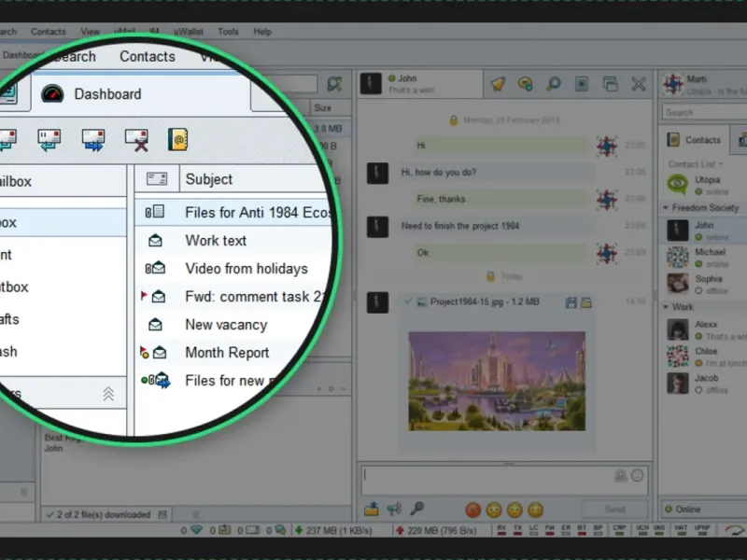Click the reply-all mail icon with pause marks
The image size is (747, 560).
pyautogui.click(x=49, y=140)
